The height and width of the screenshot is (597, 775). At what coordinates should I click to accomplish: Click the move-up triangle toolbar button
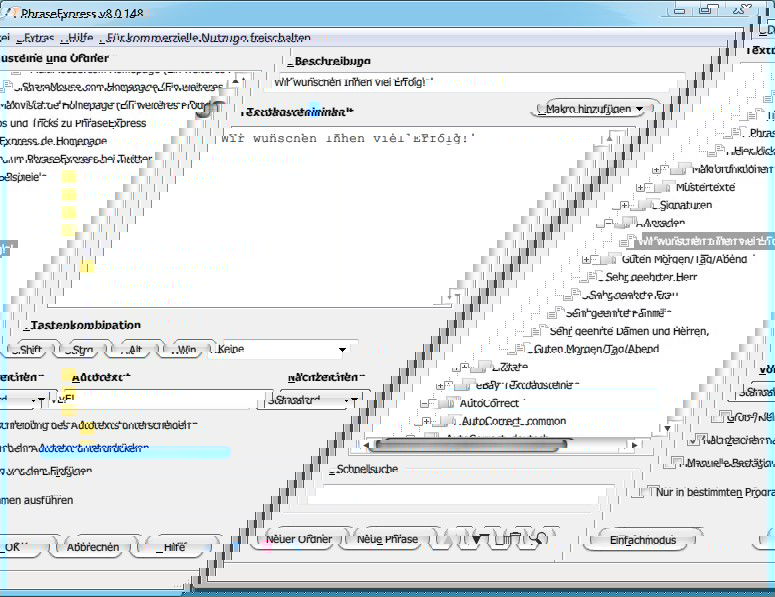[447, 539]
